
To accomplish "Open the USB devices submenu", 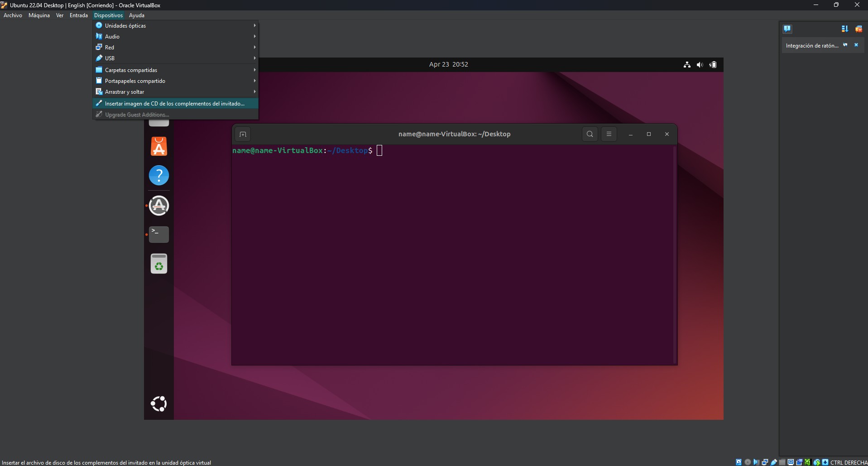I will [175, 58].
